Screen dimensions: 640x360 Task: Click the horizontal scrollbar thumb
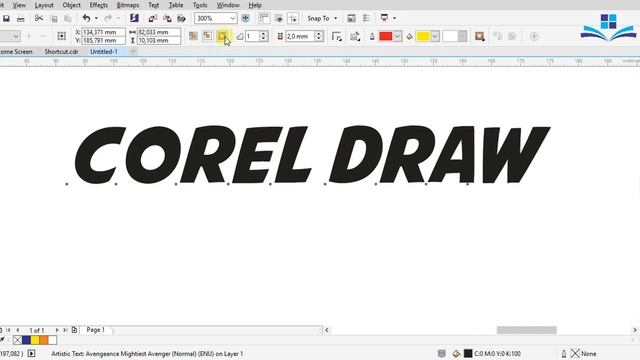click(527, 330)
